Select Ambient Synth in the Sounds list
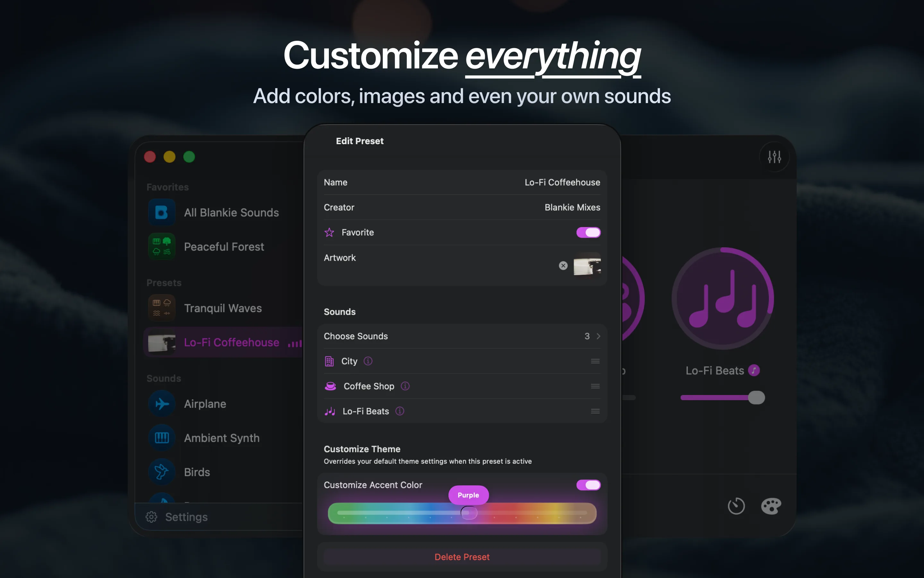This screenshot has height=578, width=924. [224, 438]
